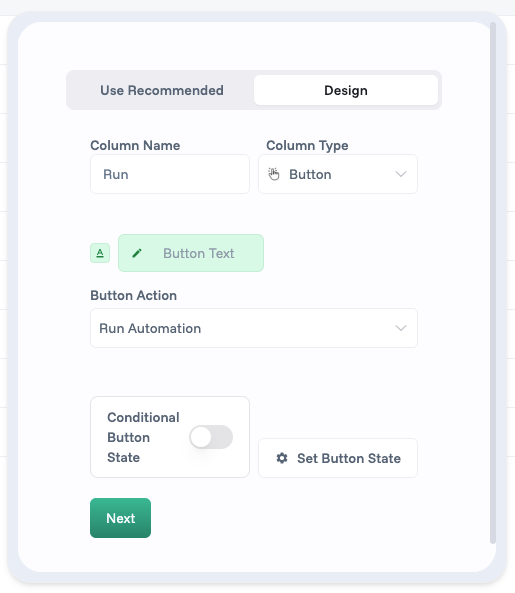The height and width of the screenshot is (593, 515).
Task: Expand the Column Type dropdown chevron
Action: (x=401, y=174)
